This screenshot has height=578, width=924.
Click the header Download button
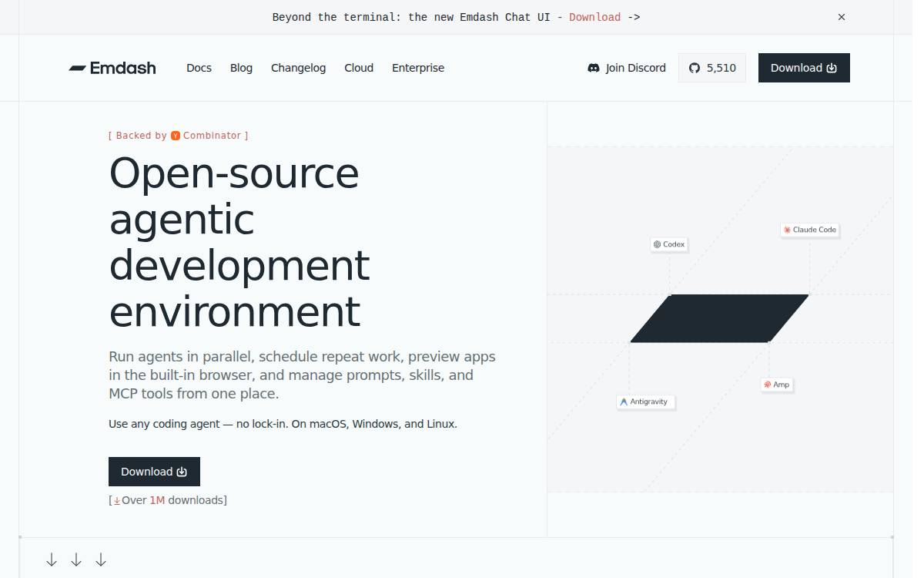point(804,68)
